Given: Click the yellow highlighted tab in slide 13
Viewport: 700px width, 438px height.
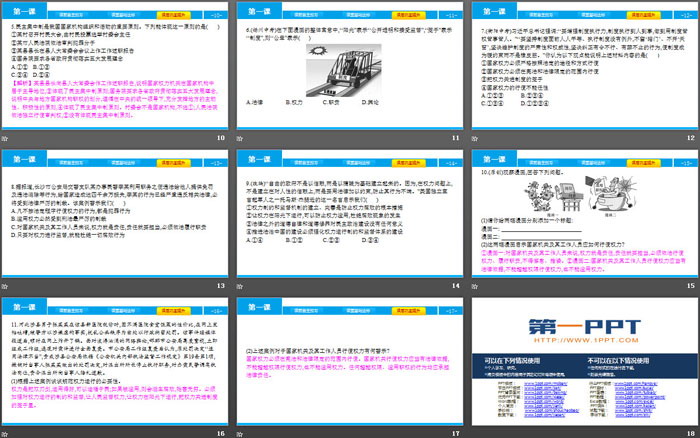Looking at the screenshot, I should coord(174,163).
